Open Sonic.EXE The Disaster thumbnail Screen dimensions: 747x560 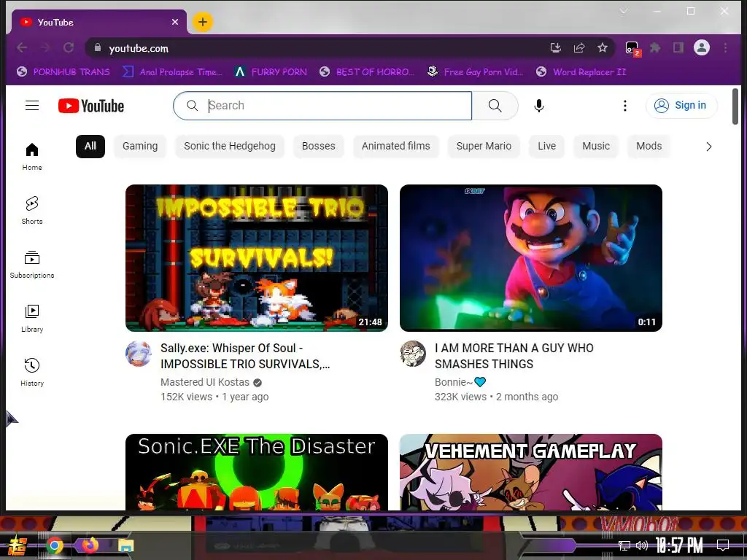click(257, 472)
